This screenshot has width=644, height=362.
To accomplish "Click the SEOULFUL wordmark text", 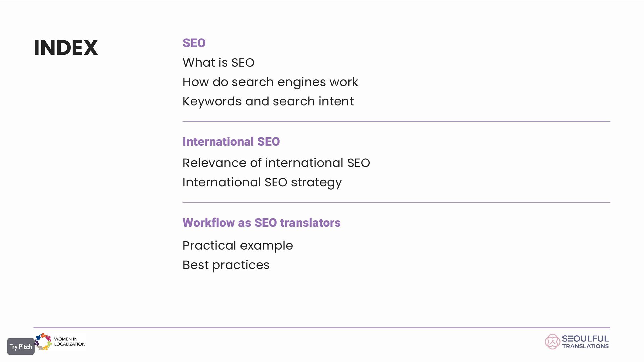I will pos(585,339).
